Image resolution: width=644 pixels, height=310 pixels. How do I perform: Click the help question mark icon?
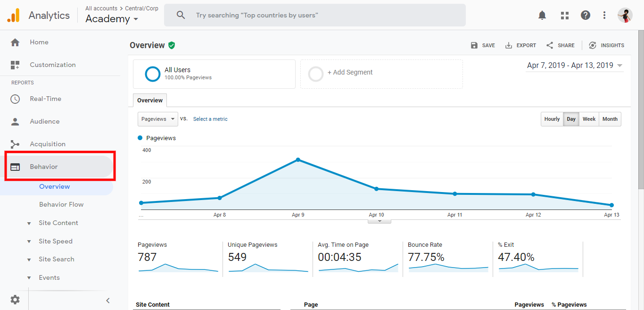click(586, 15)
